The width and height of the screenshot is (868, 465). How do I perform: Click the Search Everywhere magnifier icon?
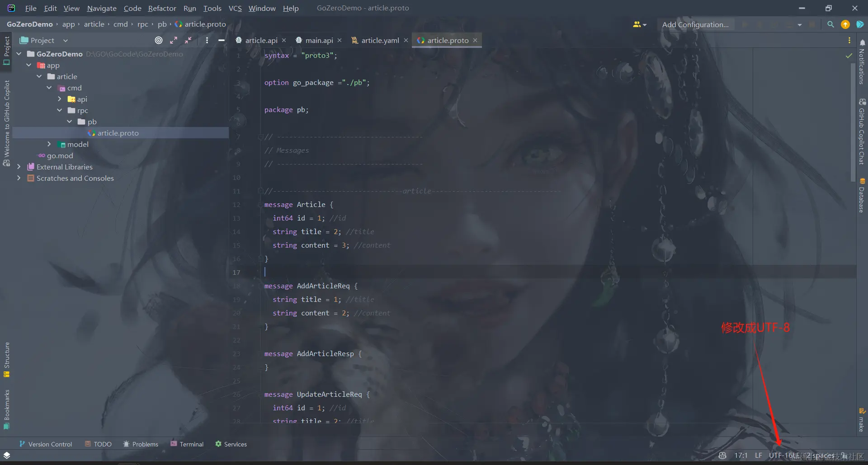[830, 24]
